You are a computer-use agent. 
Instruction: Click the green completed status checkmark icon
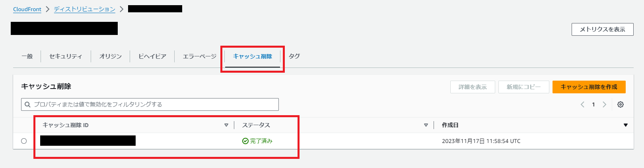245,141
